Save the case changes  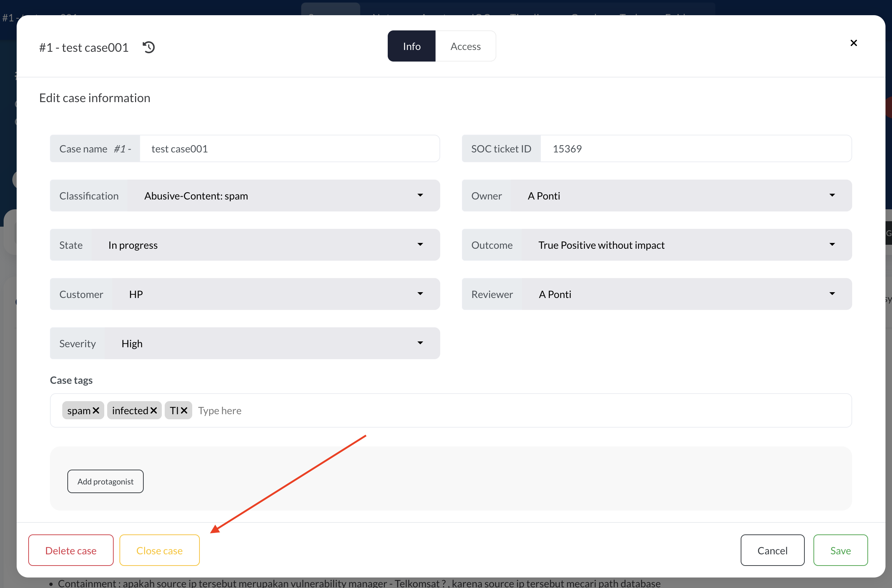click(x=840, y=550)
